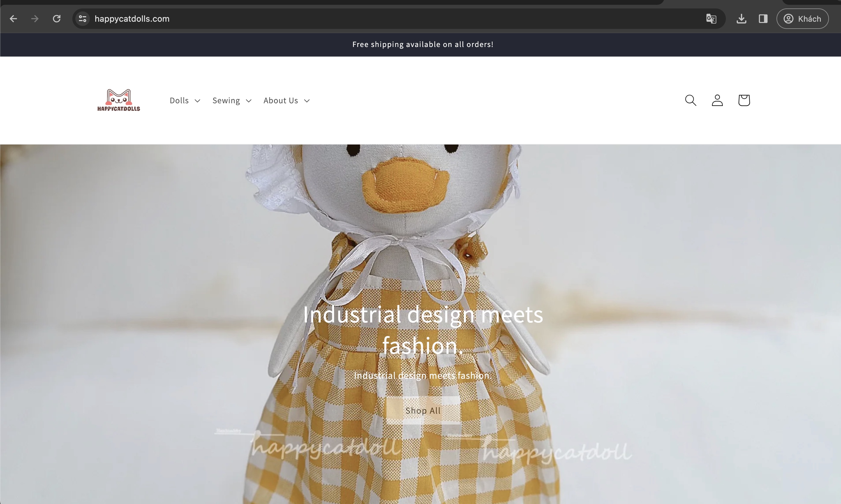Click the browser forward arrow
This screenshot has height=504, width=841.
click(35, 19)
